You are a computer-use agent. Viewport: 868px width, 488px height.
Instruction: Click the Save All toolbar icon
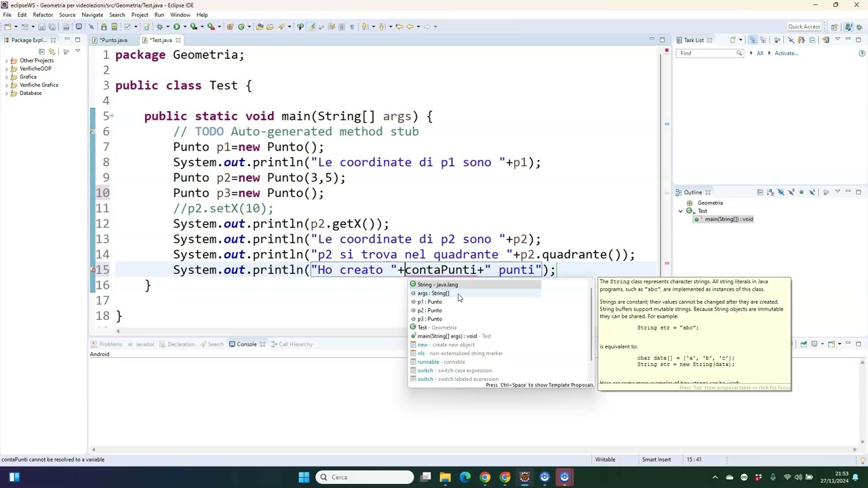[52, 26]
